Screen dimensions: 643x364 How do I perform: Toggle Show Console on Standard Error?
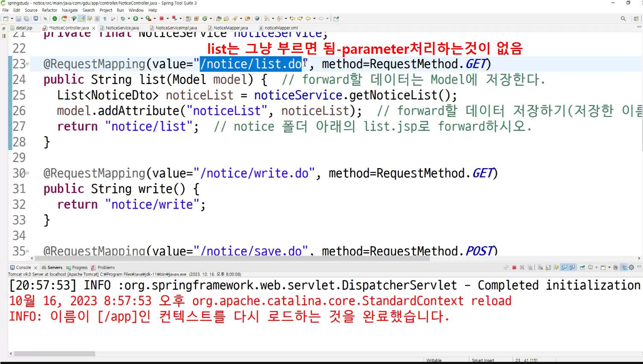click(572, 268)
